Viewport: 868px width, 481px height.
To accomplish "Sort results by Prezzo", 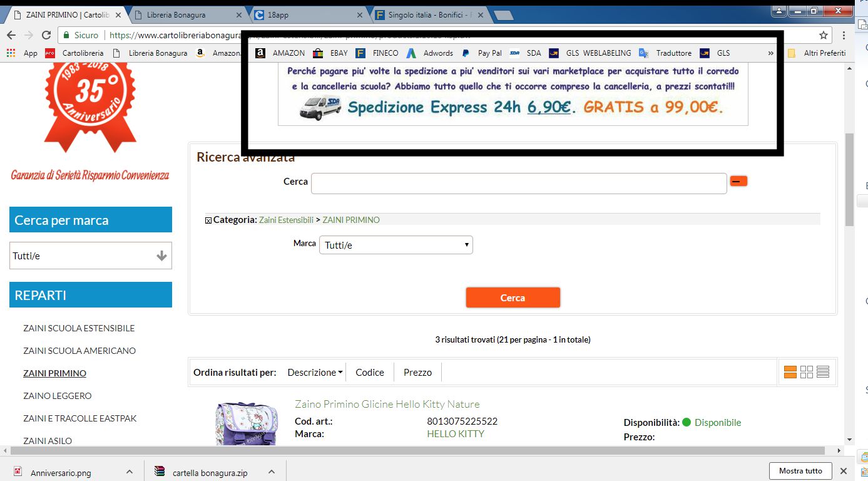I will [417, 373].
